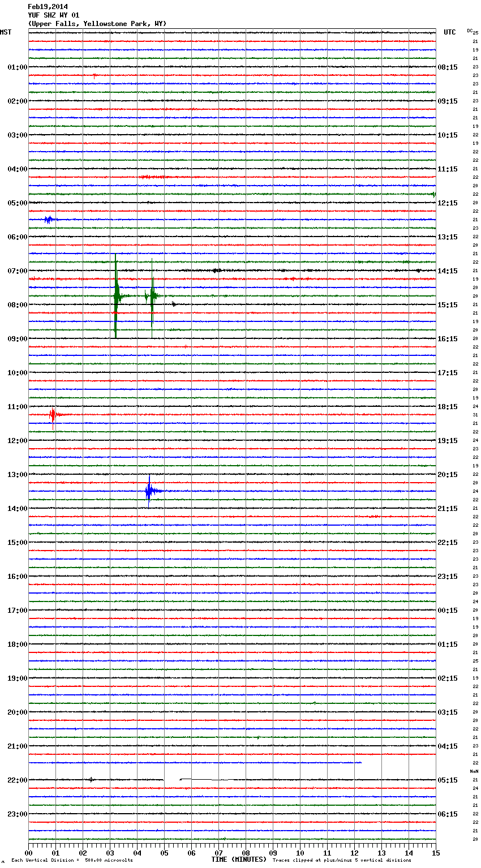Click the 23:15 UTC time label
Screen dimensions: 481x868
[x=448, y=577]
